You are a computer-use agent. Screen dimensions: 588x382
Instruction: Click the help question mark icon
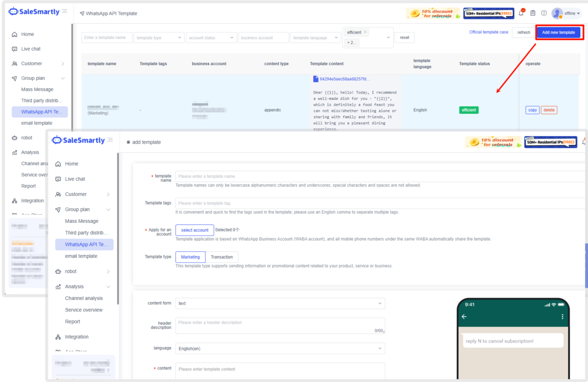click(x=544, y=13)
